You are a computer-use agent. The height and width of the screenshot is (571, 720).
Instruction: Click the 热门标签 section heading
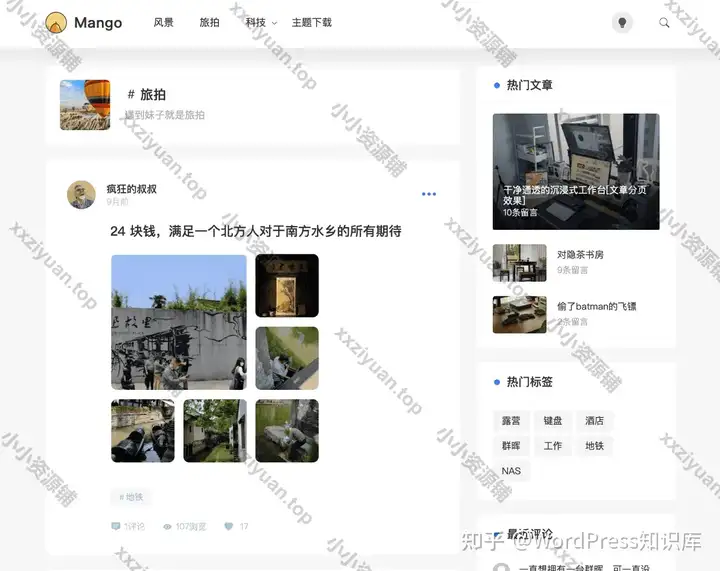[529, 382]
